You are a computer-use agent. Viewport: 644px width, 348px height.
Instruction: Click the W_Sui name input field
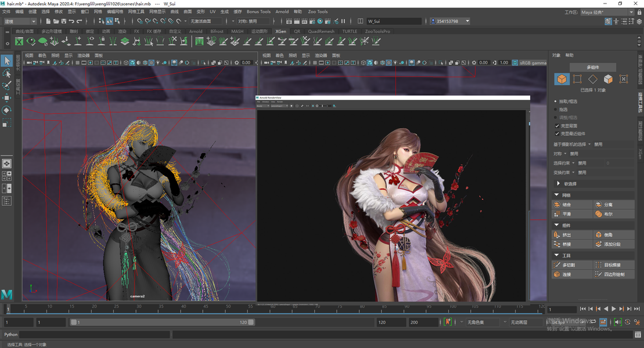(x=394, y=21)
